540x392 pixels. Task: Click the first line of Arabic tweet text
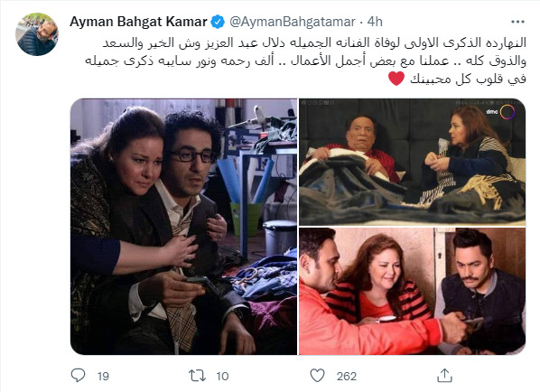[314, 43]
